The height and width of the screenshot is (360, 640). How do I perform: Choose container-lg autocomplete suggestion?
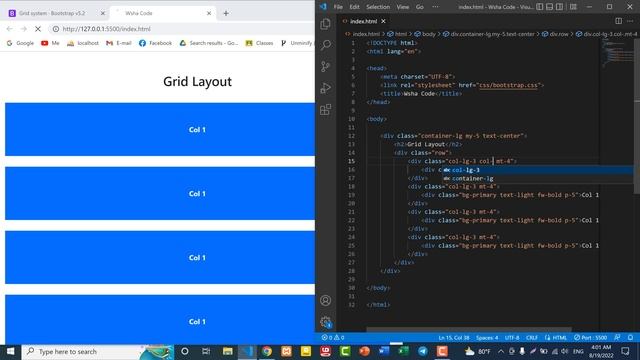pyautogui.click(x=538, y=178)
